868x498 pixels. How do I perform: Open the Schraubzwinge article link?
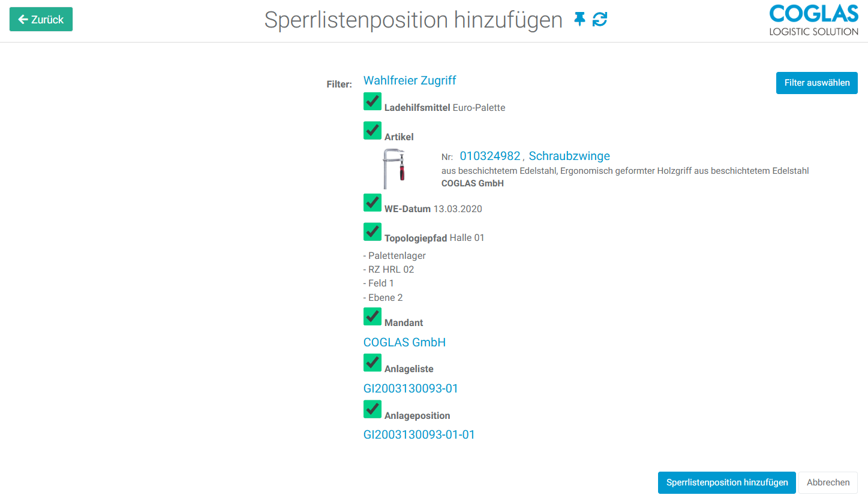coord(569,156)
